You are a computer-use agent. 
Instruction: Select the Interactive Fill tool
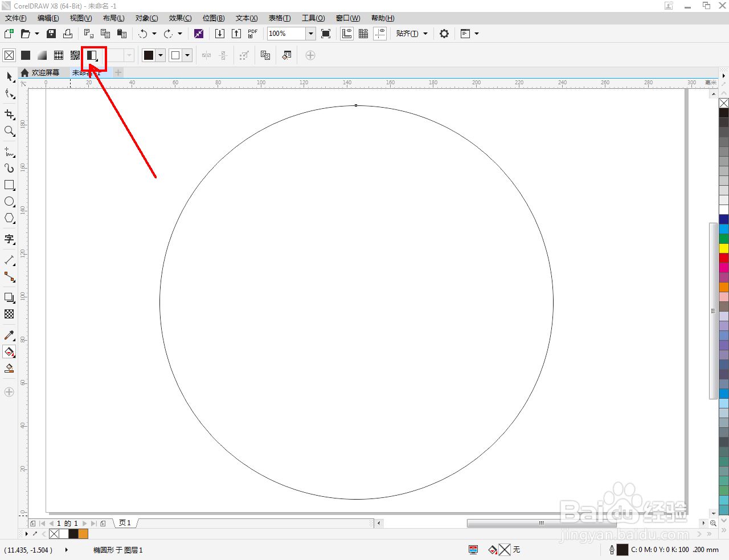pos(9,352)
